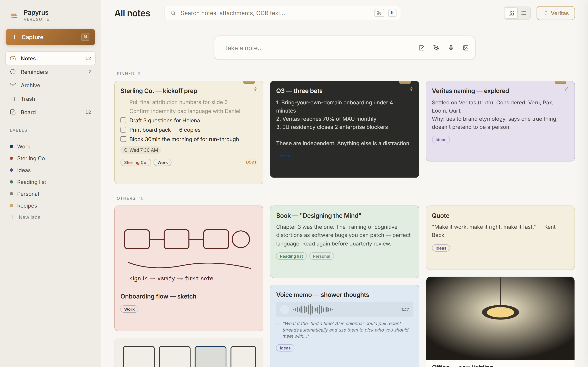Open the Reminders section
Image resolution: width=588 pixels, height=367 pixels.
[x=50, y=72]
